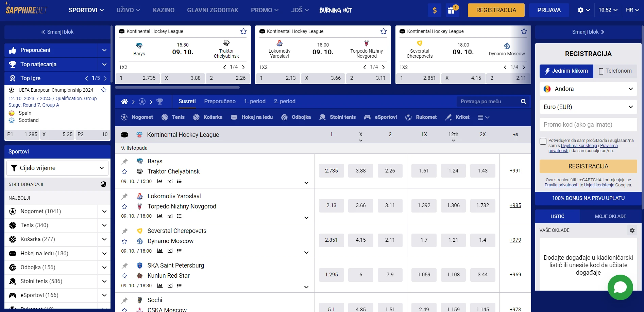Screen dimensions: 644x312
Task: Open Uvjetima korištenja link
Action: pyautogui.click(x=579, y=146)
